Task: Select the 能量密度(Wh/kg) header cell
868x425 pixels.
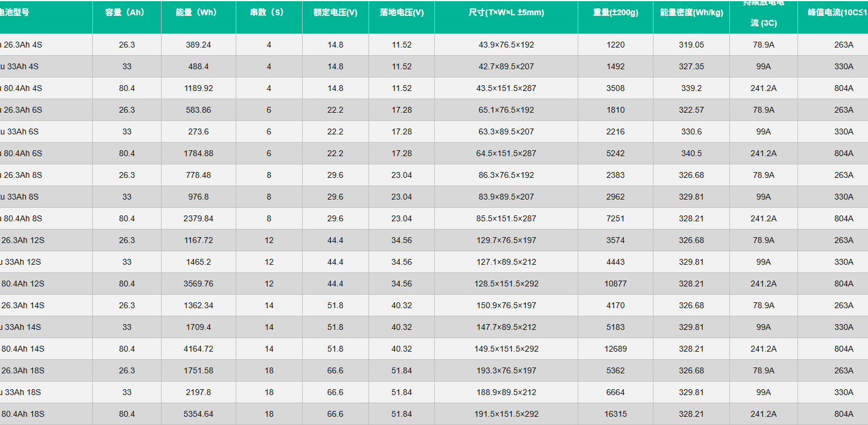Action: 691,12
